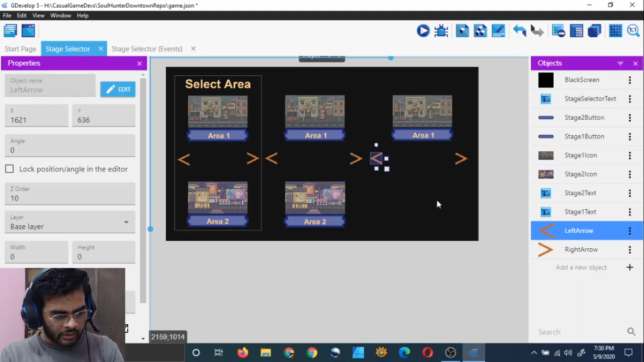This screenshot has width=644, height=362.
Task: Delete the selected instance from the scene
Action: point(559,31)
